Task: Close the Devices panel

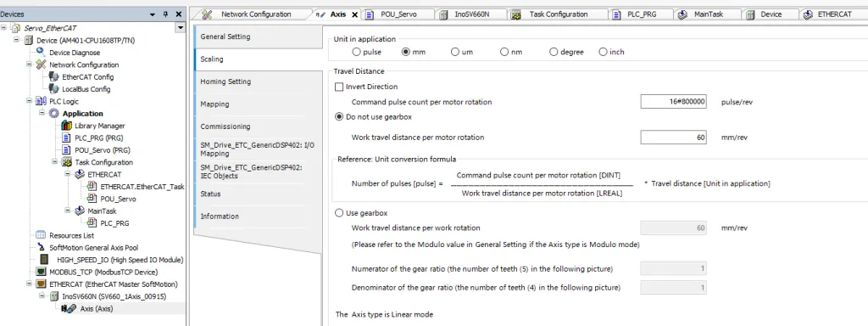Action: [178, 14]
